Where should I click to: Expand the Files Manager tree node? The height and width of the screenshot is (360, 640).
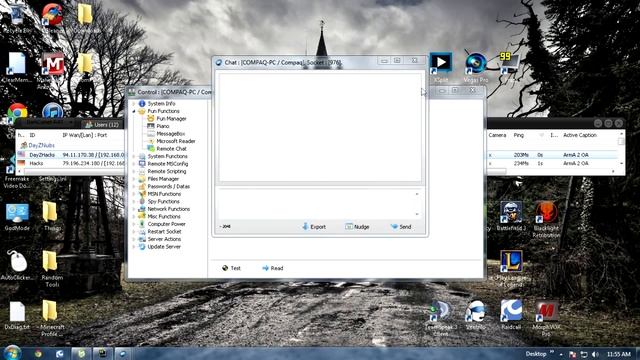coord(133,179)
